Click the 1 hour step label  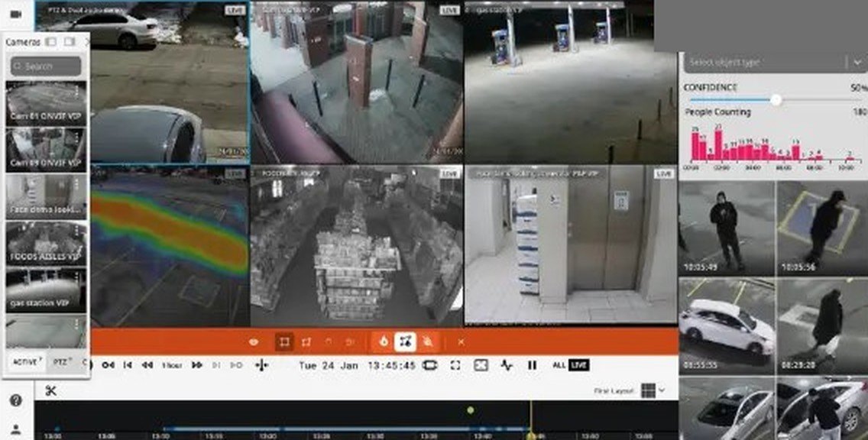tap(172, 365)
